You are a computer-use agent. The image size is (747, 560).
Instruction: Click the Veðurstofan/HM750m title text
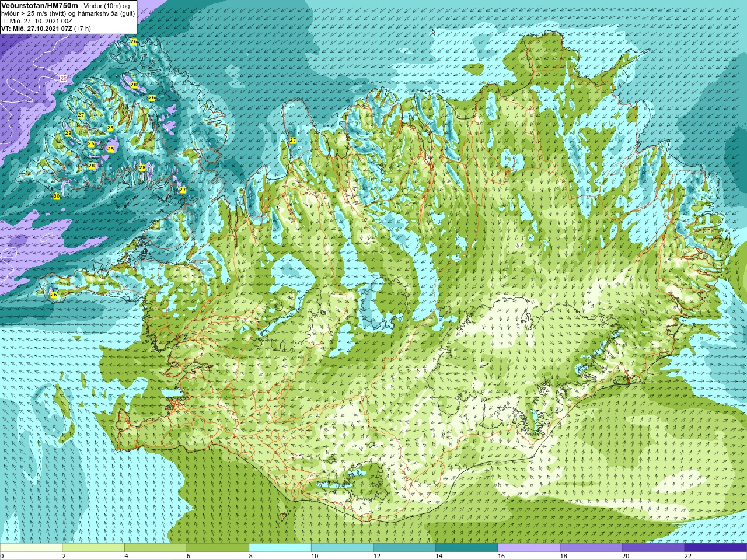(40, 5)
